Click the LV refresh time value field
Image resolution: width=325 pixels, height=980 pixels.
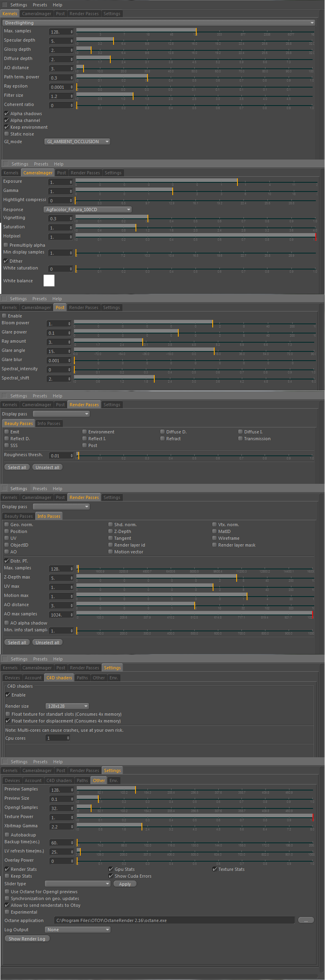point(60,852)
